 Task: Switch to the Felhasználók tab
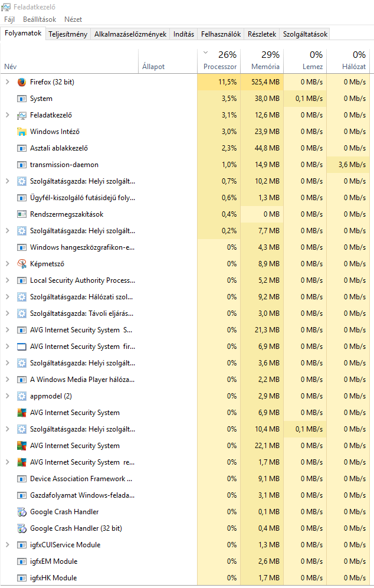coord(221,34)
